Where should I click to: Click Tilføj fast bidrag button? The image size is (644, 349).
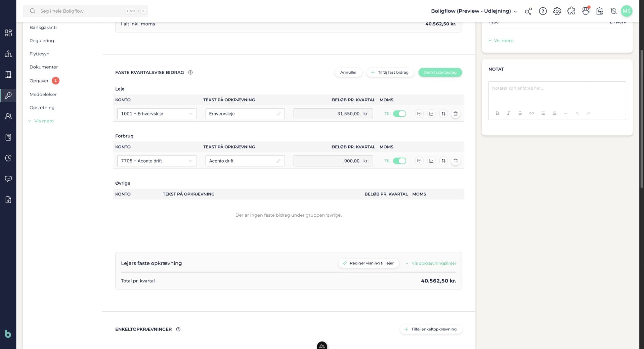(390, 72)
